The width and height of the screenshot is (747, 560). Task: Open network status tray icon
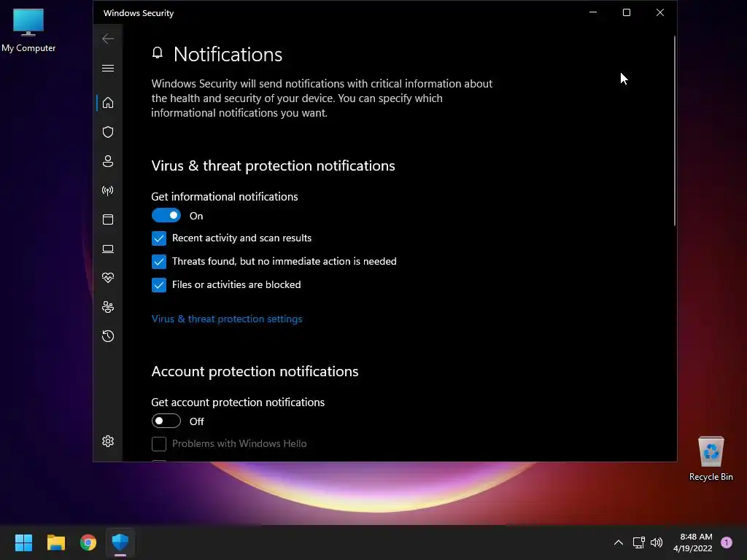tap(638, 542)
